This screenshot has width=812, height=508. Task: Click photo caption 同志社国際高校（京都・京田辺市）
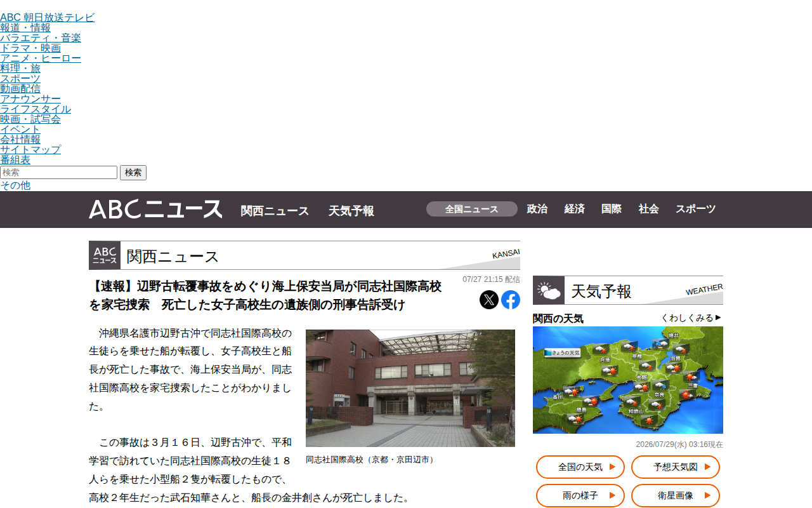(371, 459)
